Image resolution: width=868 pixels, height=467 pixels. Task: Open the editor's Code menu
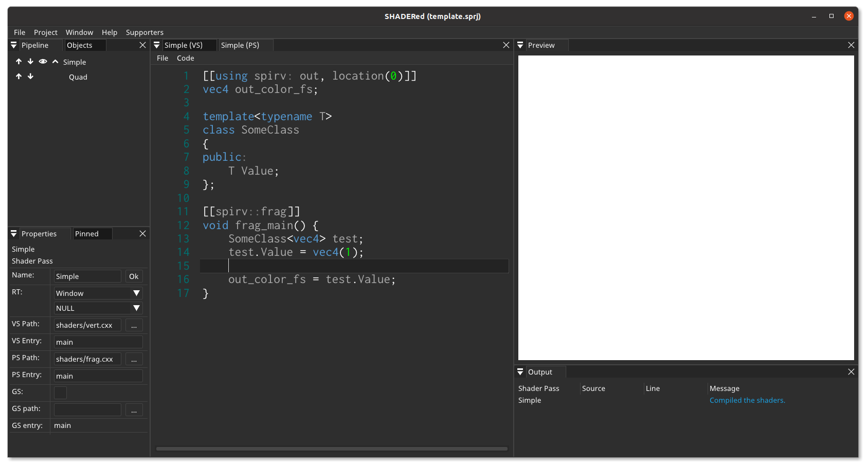point(186,58)
